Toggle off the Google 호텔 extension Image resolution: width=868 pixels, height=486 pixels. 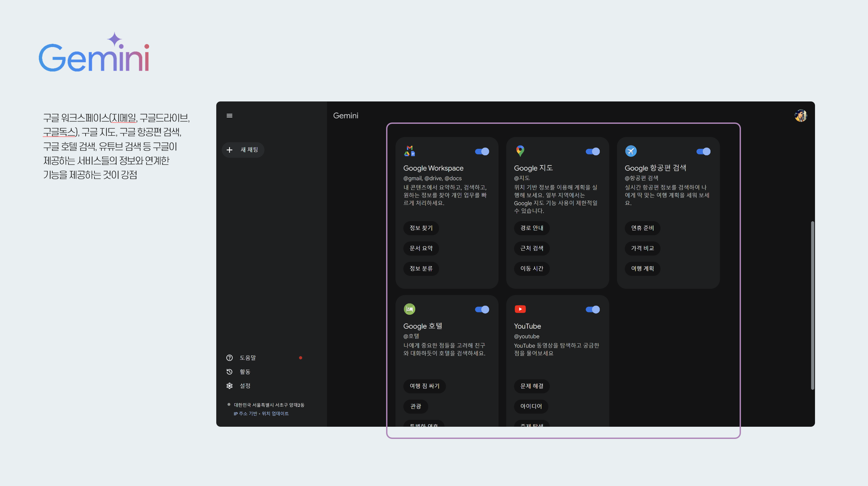[x=482, y=310]
